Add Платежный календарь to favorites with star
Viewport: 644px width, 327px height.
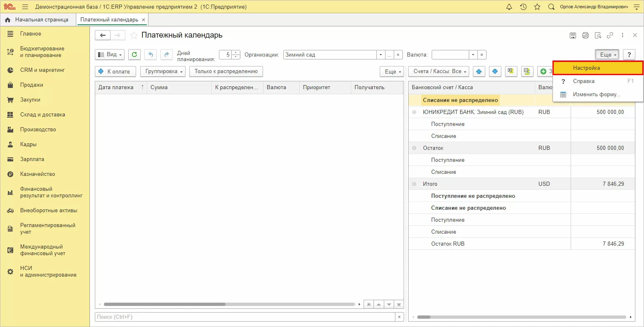[134, 36]
